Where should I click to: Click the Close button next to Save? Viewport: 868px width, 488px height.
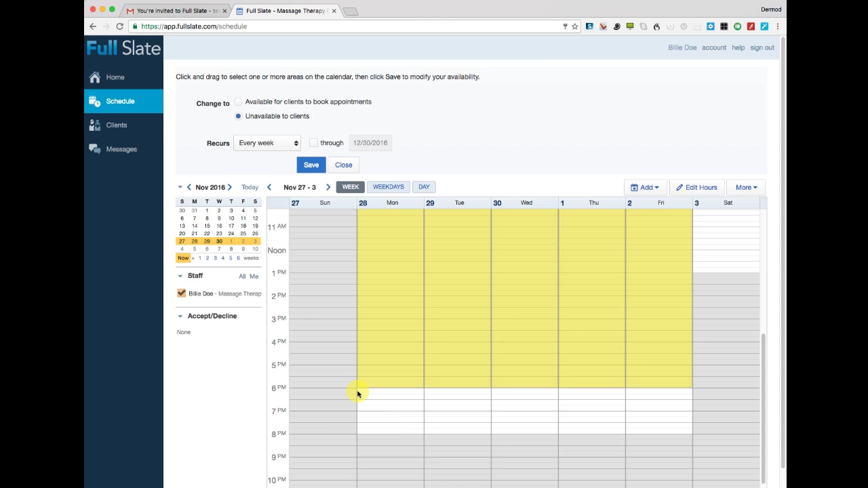tap(343, 165)
